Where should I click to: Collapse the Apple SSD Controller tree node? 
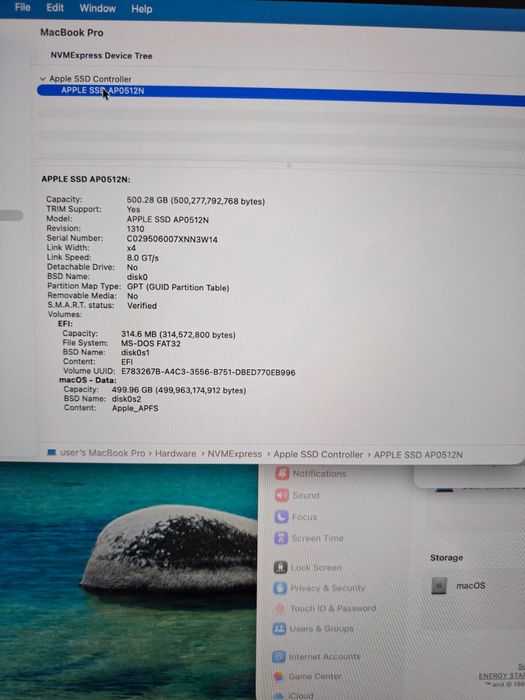[42, 79]
